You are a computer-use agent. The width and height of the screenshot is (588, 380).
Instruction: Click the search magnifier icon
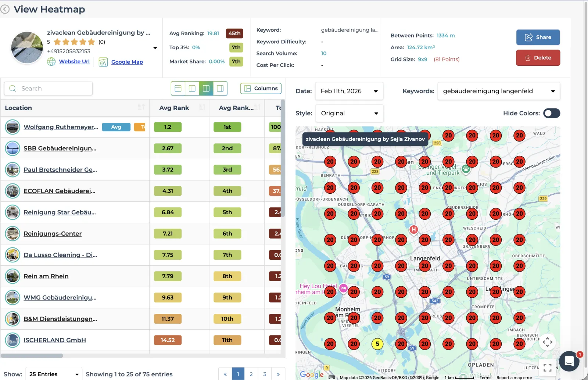(12, 89)
